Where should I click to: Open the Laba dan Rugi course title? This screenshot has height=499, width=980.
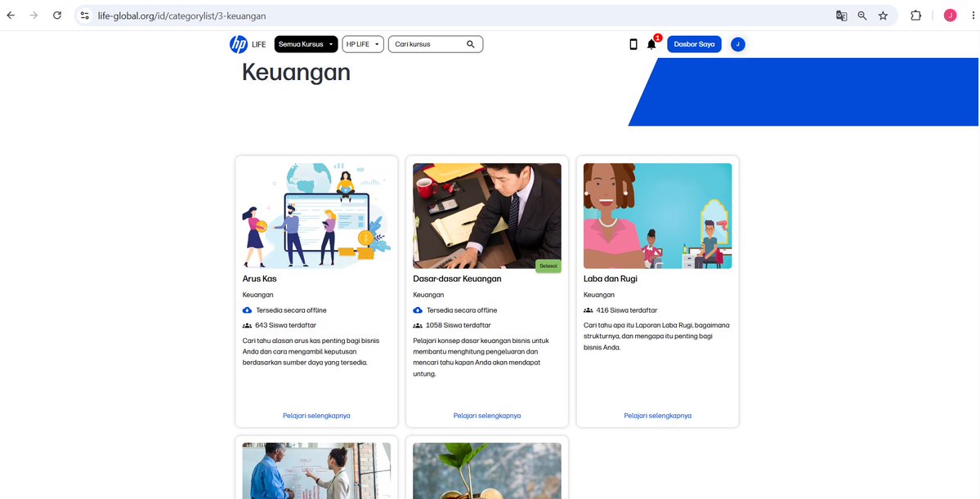point(611,279)
